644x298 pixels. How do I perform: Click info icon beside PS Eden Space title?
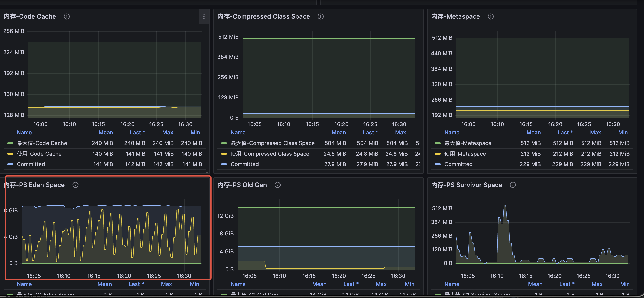[x=75, y=185]
